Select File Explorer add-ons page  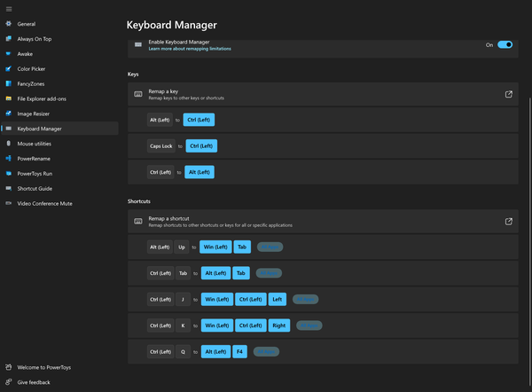tap(41, 98)
